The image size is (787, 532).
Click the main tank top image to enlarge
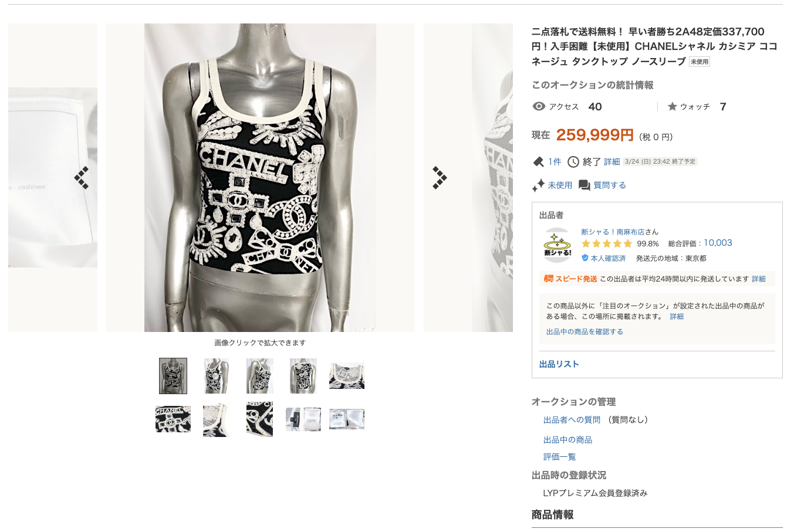pyautogui.click(x=261, y=178)
